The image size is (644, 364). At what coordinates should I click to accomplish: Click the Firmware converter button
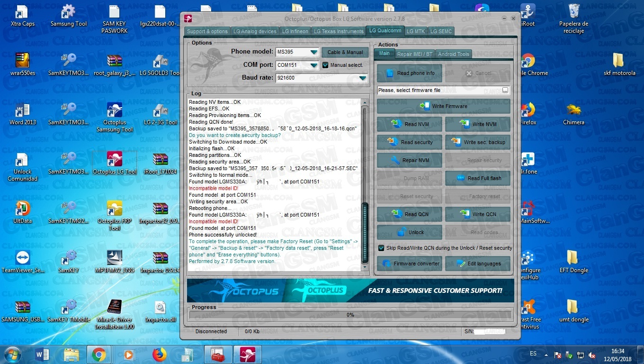point(410,264)
